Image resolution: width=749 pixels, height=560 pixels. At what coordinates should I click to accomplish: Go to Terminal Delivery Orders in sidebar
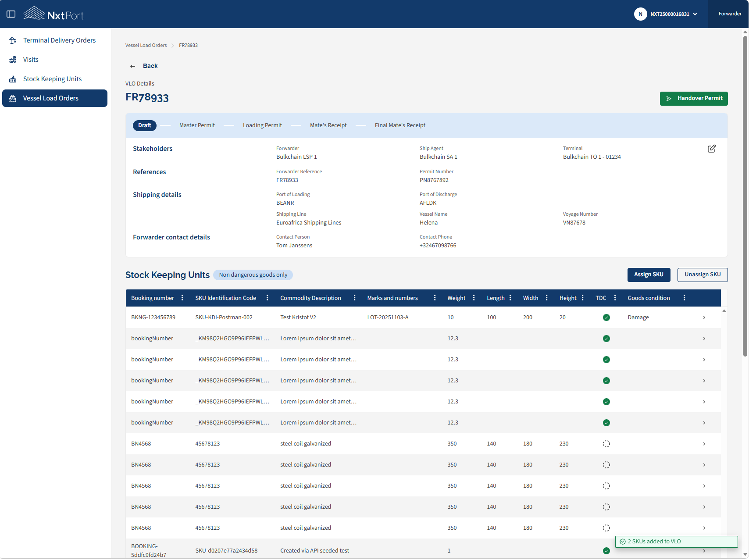[55, 40]
